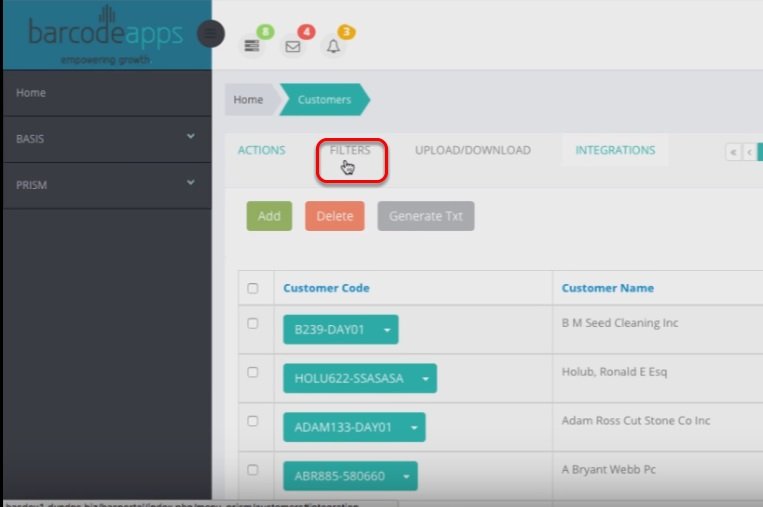Click the Delete button
Image resolution: width=763 pixels, height=507 pixels.
(335, 216)
